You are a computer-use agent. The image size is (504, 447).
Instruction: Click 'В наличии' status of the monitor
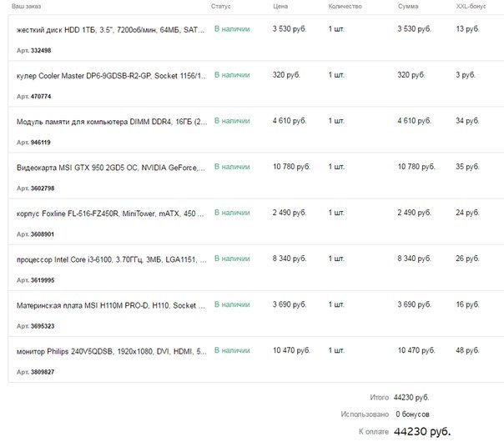tap(232, 350)
